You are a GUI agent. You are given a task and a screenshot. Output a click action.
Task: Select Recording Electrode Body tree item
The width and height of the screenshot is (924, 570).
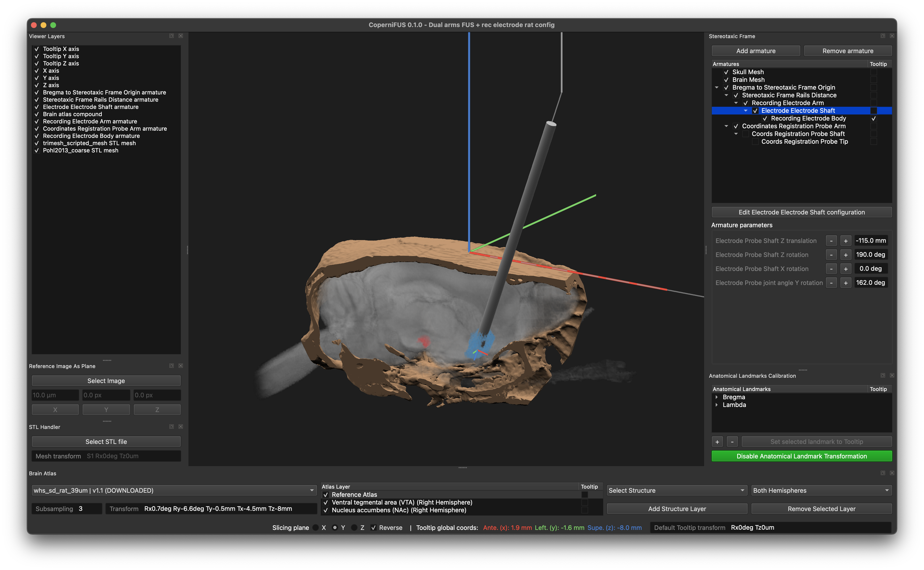(x=808, y=118)
